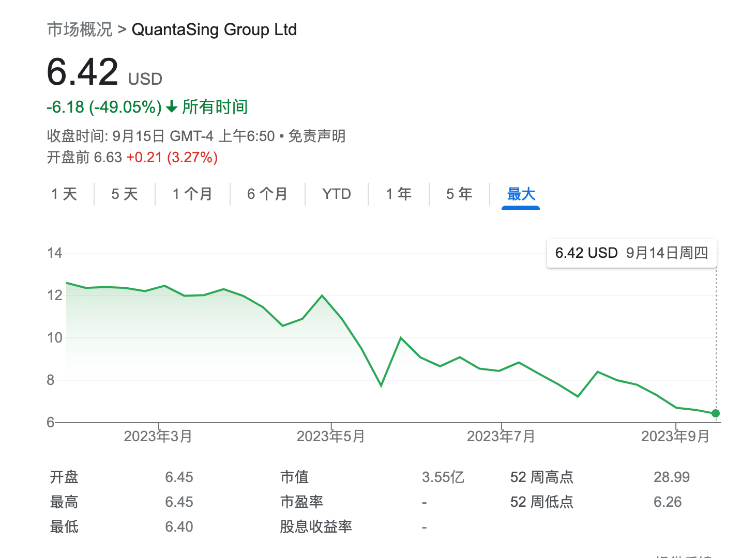Click the 52 周高点 value 28.99
Screen dimensions: 756x558
[671, 477]
